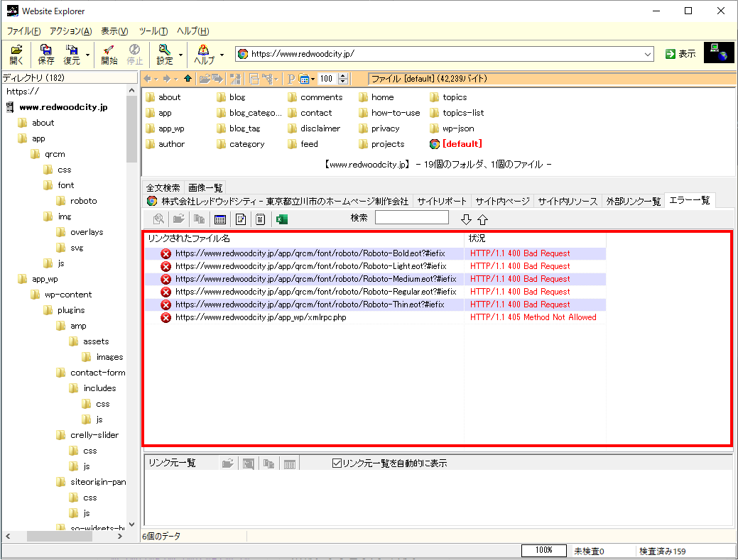Open the 設定 dropdown arrow
This screenshot has width=738, height=560.
tap(180, 55)
